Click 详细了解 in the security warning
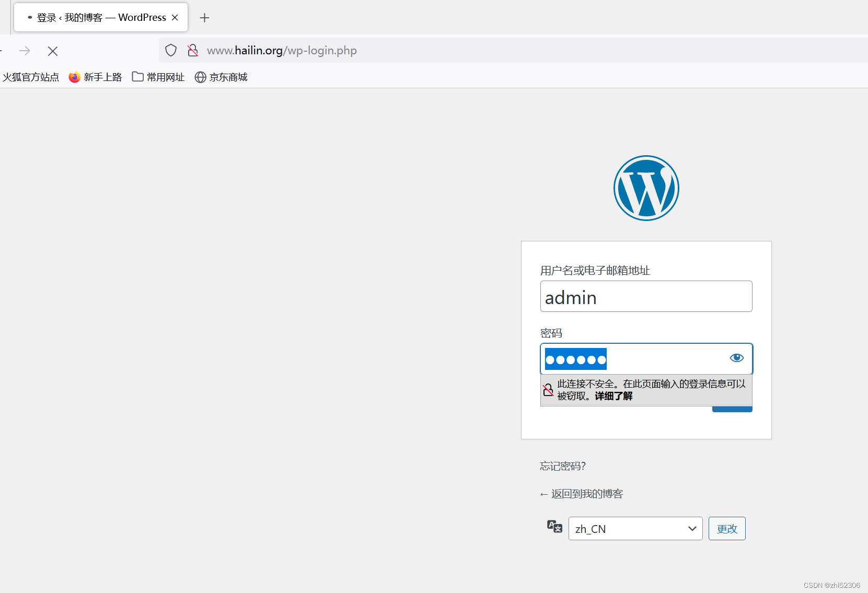 coord(614,396)
